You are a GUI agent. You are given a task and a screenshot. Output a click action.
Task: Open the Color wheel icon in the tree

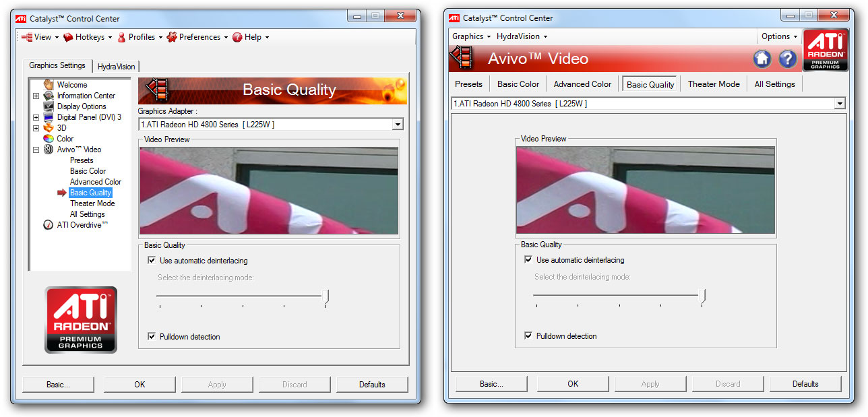point(49,139)
